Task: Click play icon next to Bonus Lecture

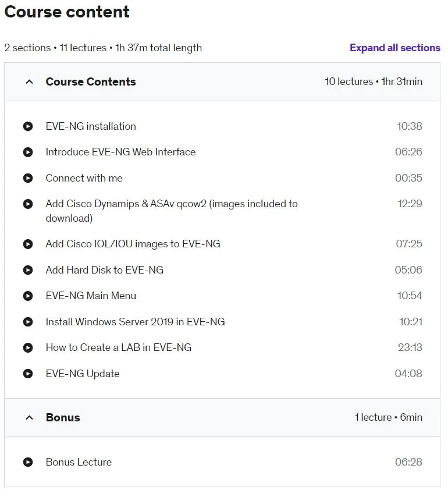Action: 28,462
